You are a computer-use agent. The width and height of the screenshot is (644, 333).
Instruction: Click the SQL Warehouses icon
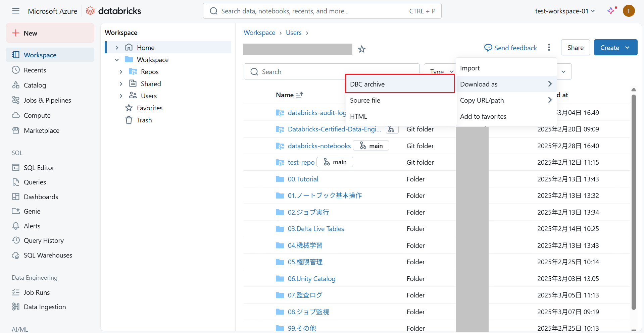coord(16,255)
